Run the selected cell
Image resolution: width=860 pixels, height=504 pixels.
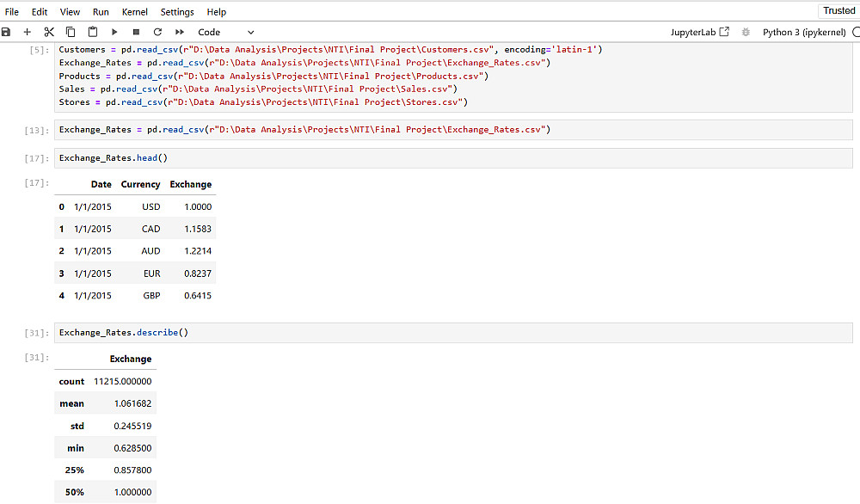(114, 32)
